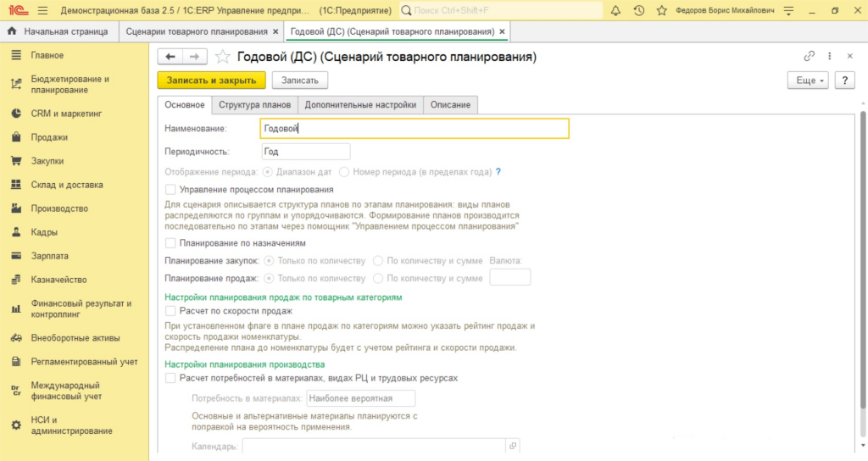The height and width of the screenshot is (461, 868).
Task: Click the Записать button
Action: [x=299, y=81]
